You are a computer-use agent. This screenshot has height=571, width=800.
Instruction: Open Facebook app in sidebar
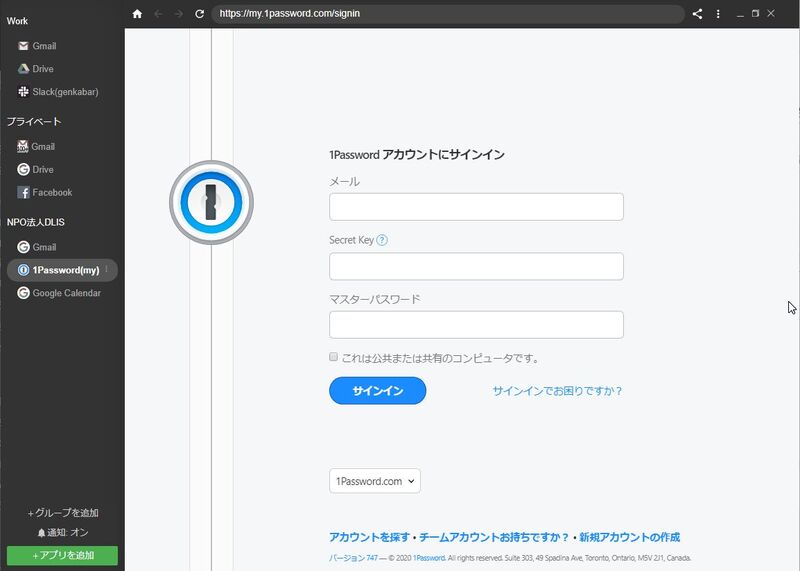[x=45, y=192]
